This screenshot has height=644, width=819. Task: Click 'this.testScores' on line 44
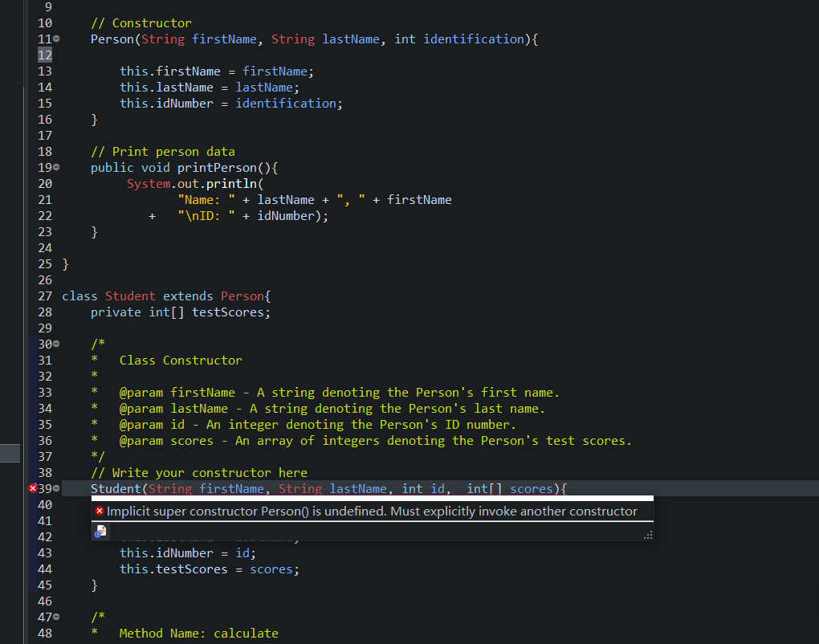tap(173, 569)
